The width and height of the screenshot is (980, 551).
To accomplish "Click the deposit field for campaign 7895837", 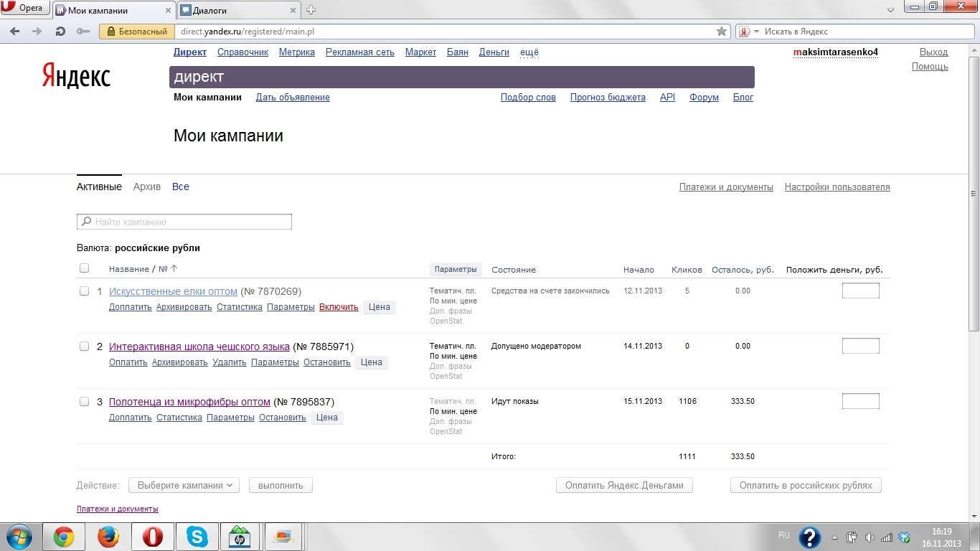I will 860,401.
